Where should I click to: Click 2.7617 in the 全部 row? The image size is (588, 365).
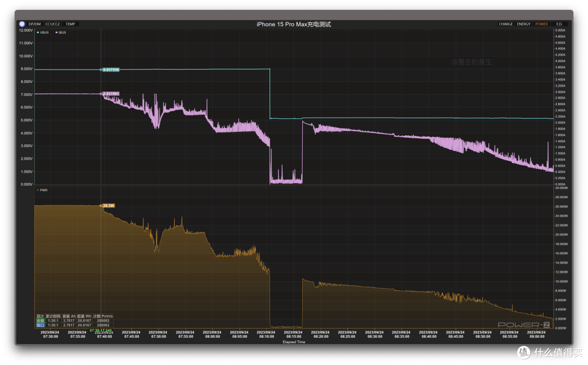pyautogui.click(x=69, y=321)
